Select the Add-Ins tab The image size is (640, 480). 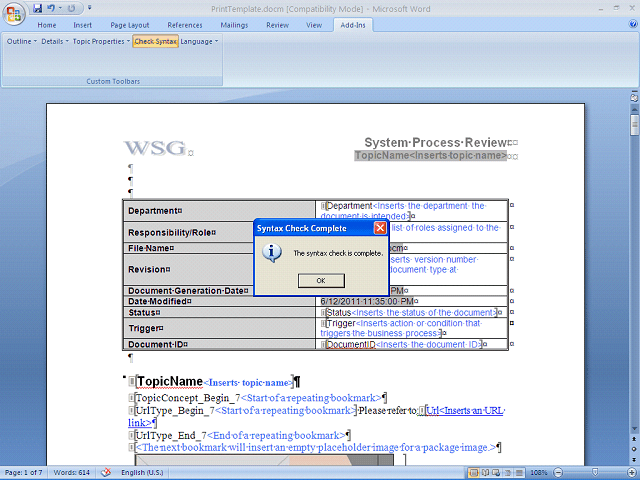pyautogui.click(x=353, y=25)
